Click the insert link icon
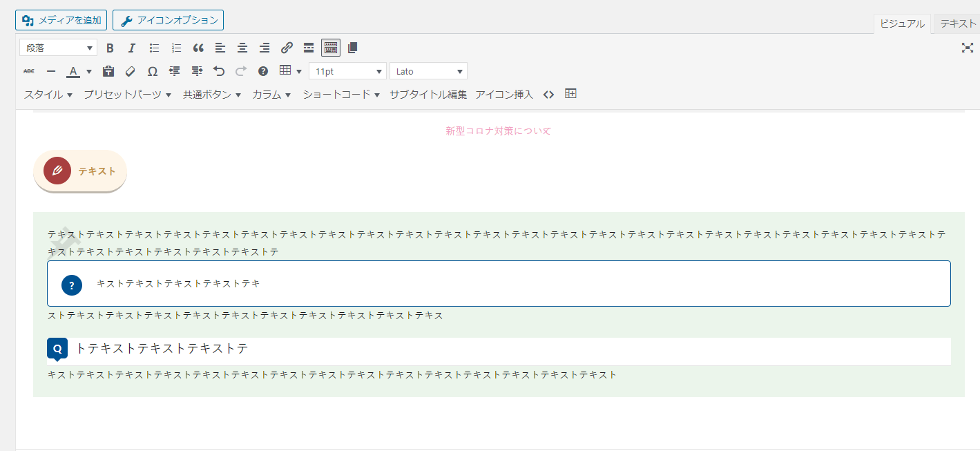Viewport: 980px width, 451px height. (x=287, y=48)
